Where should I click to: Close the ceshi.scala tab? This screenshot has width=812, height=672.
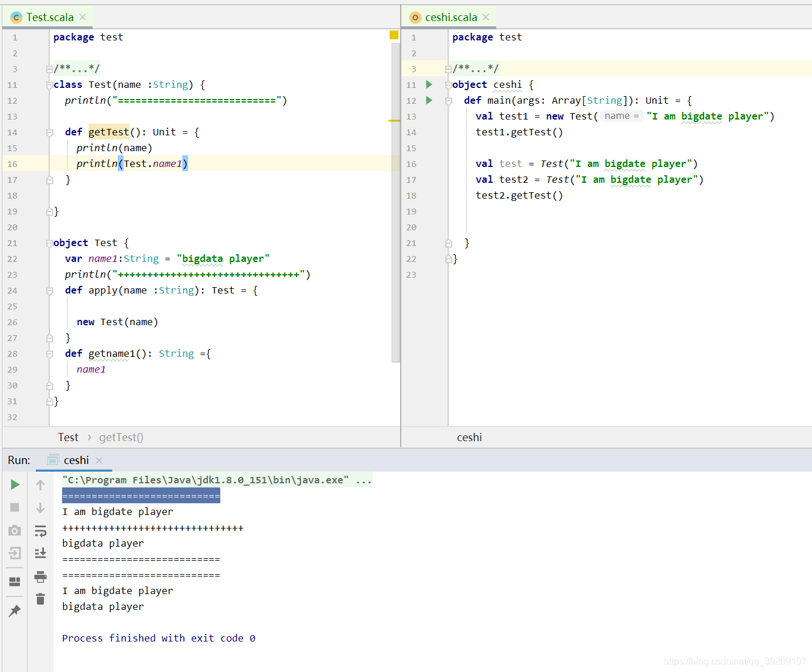tap(486, 17)
